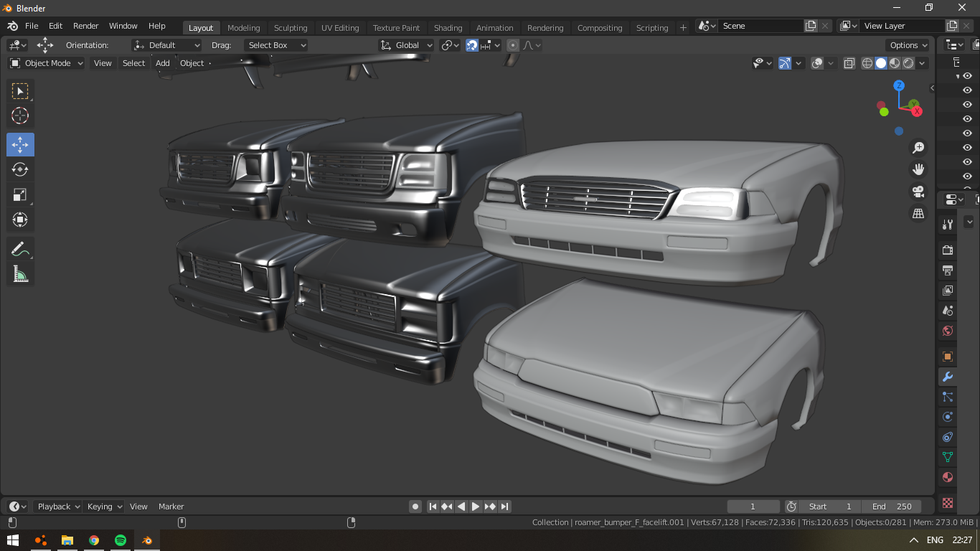Viewport: 980px width, 551px height.
Task: Open Particles properties tab
Action: [948, 397]
